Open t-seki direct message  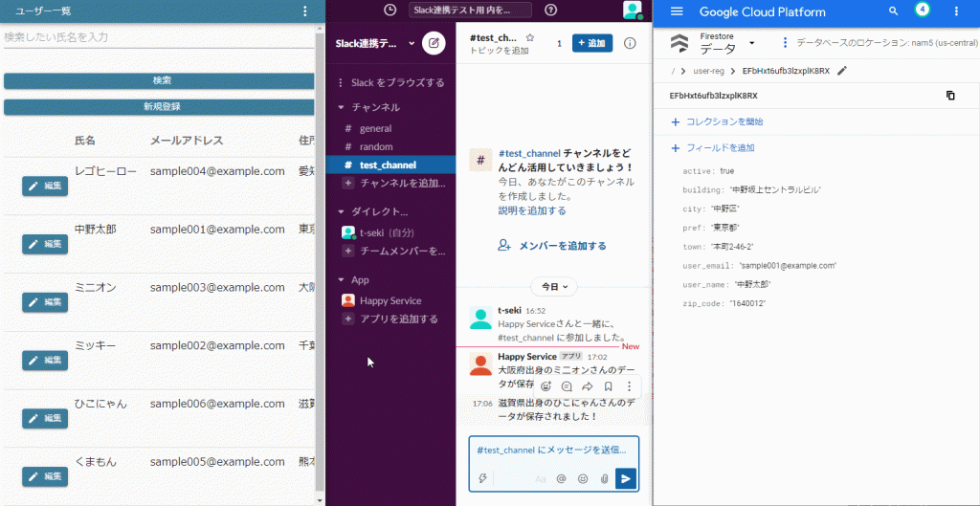387,232
